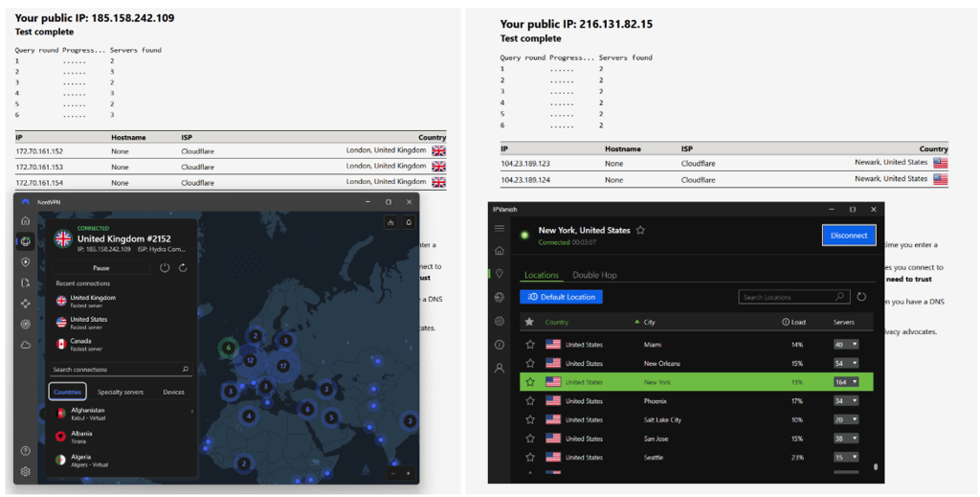
Task: Click IPVanish location list scrollbar thumb
Action: coord(875,466)
